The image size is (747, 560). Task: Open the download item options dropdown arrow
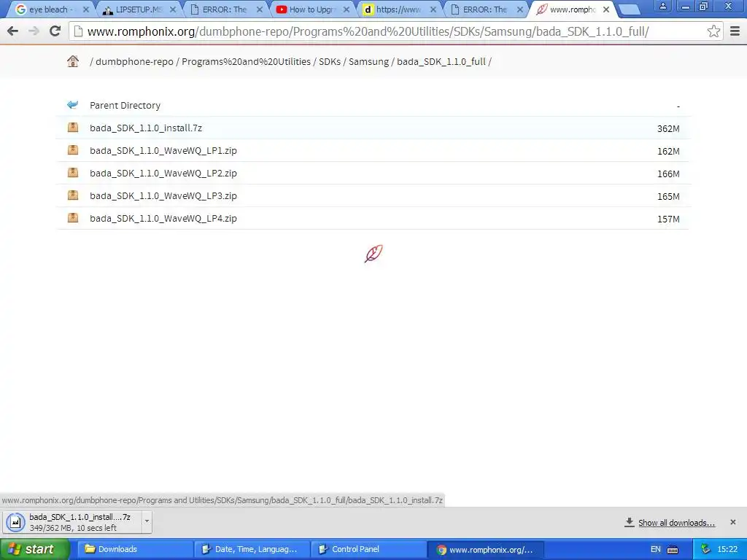[x=147, y=521]
